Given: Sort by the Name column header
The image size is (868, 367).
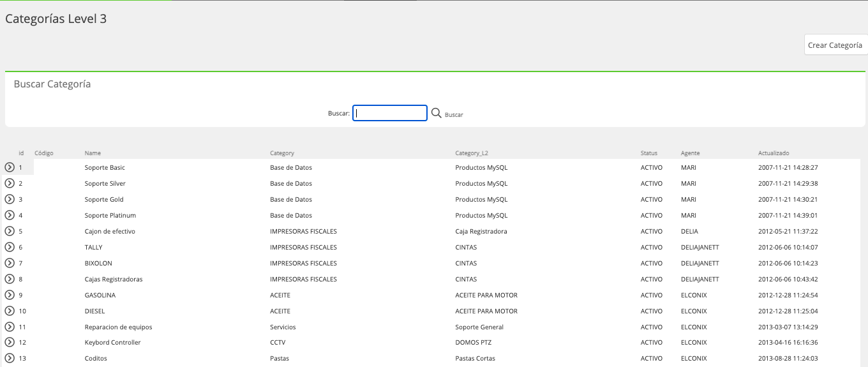Looking at the screenshot, I should tap(93, 153).
